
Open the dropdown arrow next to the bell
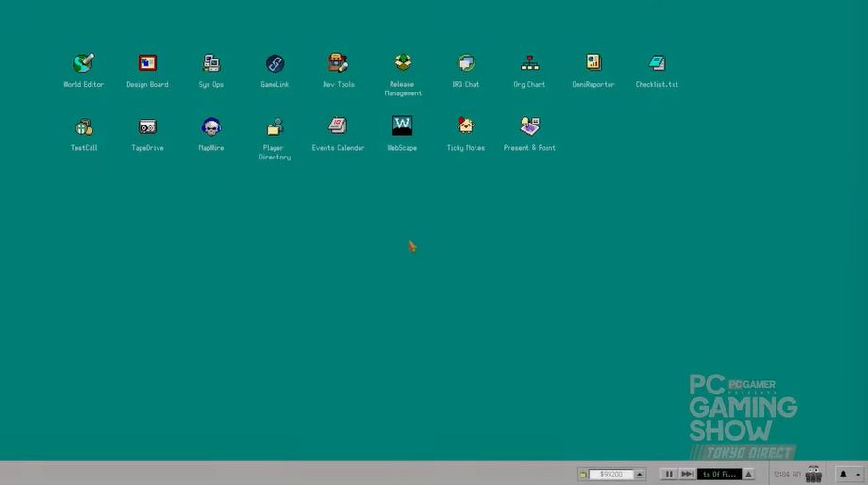(858, 475)
